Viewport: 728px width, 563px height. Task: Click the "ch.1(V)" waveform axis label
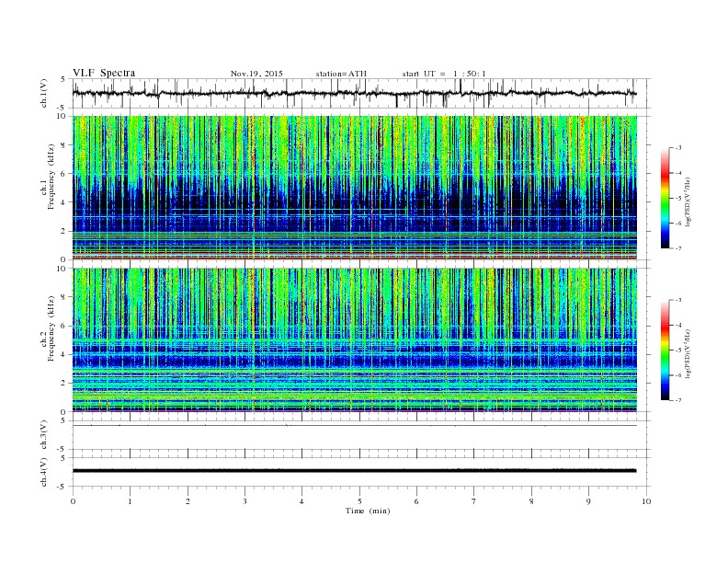click(44, 93)
